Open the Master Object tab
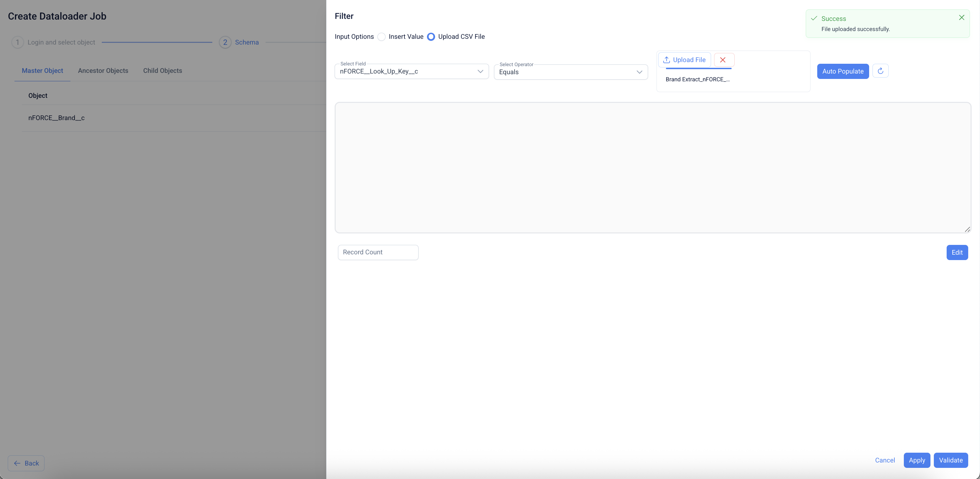The height and width of the screenshot is (479, 980). click(x=42, y=71)
